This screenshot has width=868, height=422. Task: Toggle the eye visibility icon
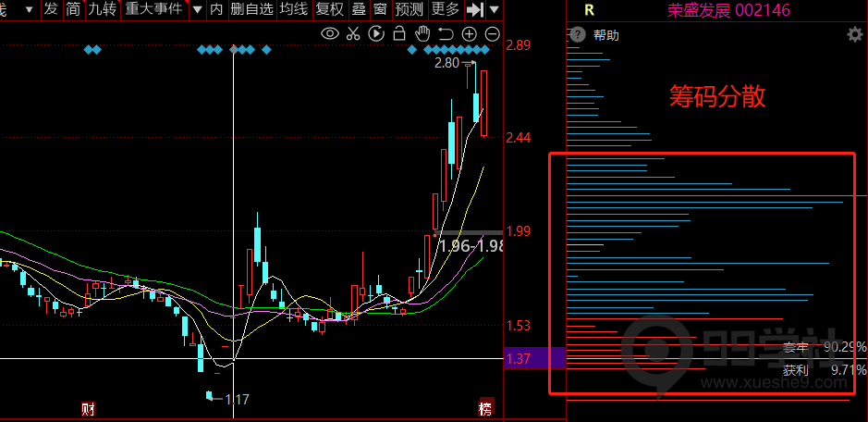(330, 33)
